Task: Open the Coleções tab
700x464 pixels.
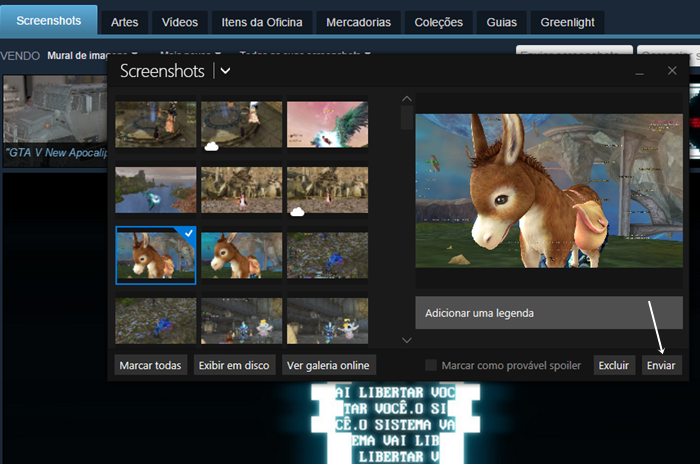Action: coord(438,22)
